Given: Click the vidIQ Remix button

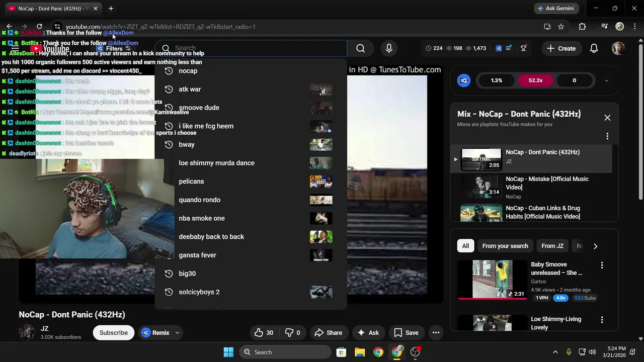Looking at the screenshot, I should (155, 332).
